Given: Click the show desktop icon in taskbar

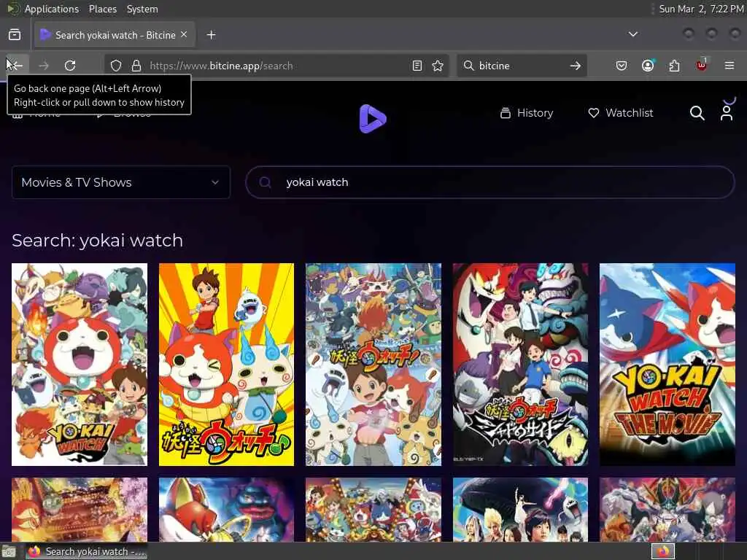Looking at the screenshot, I should [9, 552].
